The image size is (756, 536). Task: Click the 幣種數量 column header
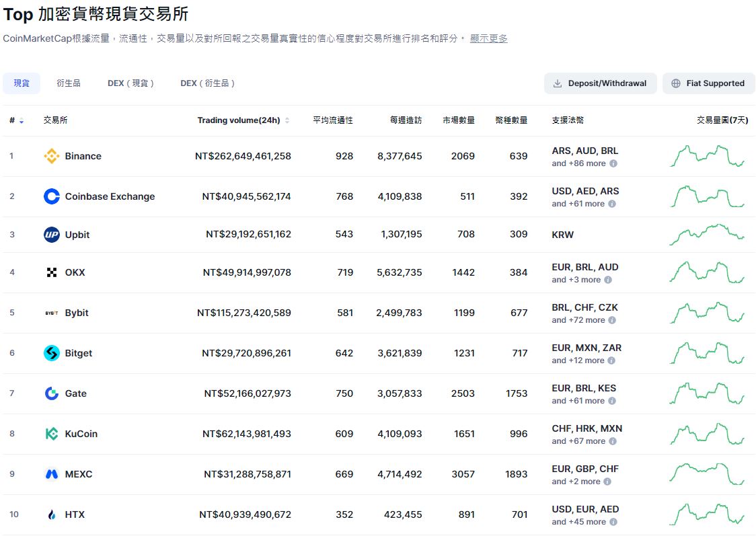pyautogui.click(x=511, y=120)
